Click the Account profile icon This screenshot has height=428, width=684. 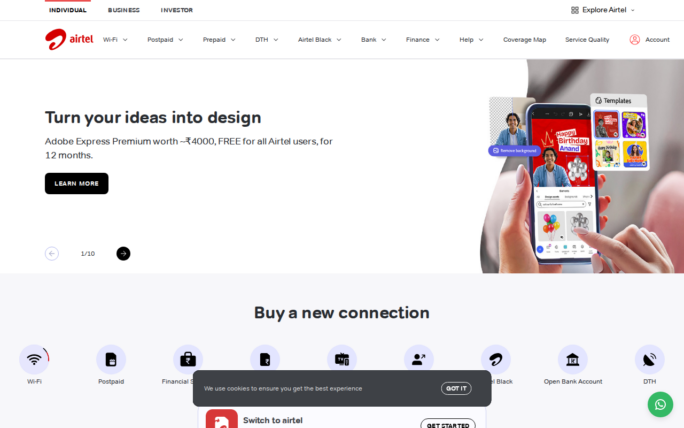(x=635, y=40)
